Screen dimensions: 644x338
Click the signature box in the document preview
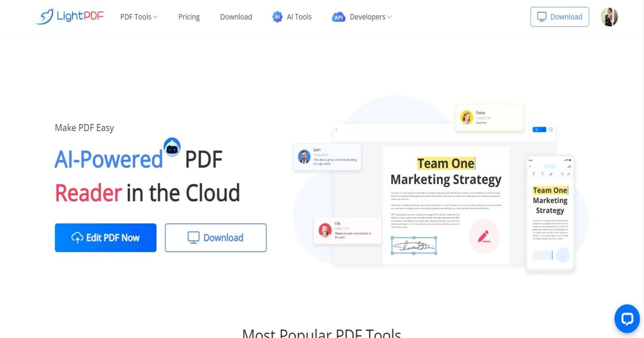(x=414, y=246)
